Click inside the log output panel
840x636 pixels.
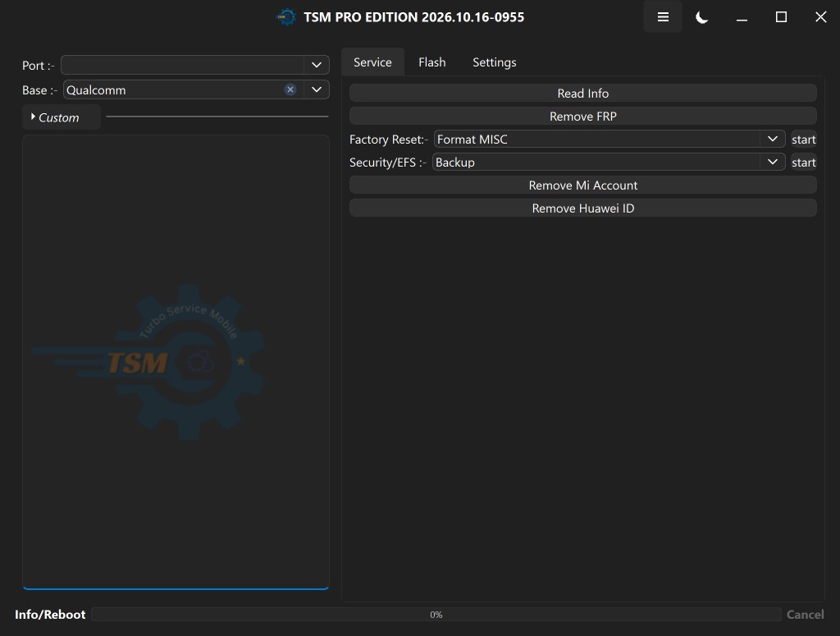(176, 362)
